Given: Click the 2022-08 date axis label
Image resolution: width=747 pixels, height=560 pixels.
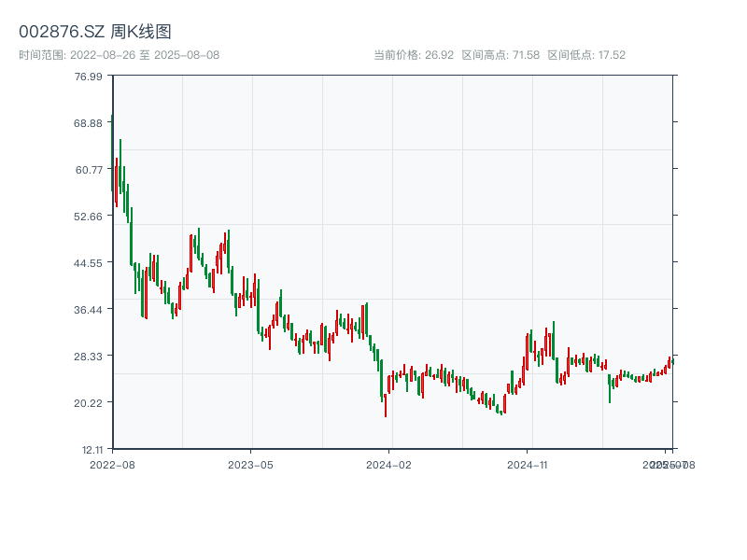Looking at the screenshot, I should point(112,464).
